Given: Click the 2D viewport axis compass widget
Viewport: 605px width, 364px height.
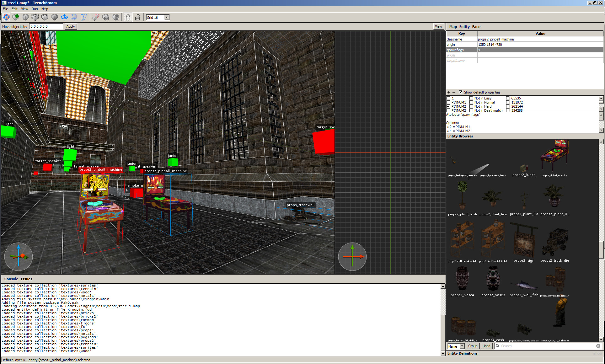Looking at the screenshot, I should click(352, 257).
